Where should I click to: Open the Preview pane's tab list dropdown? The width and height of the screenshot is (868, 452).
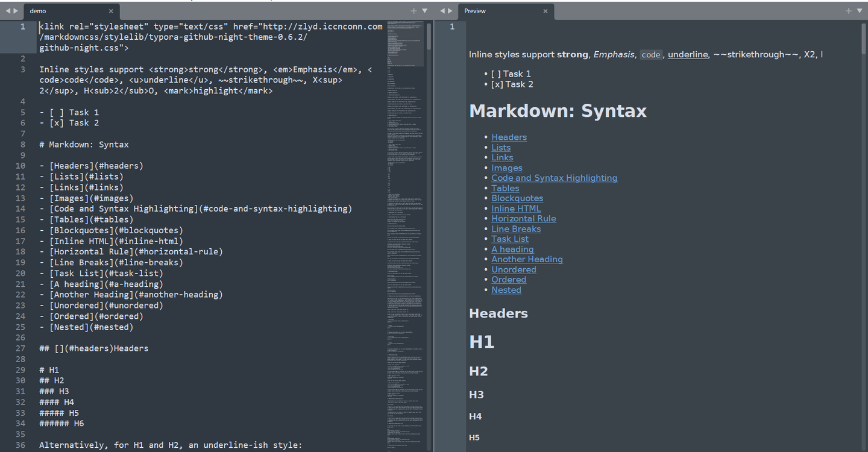pos(859,11)
